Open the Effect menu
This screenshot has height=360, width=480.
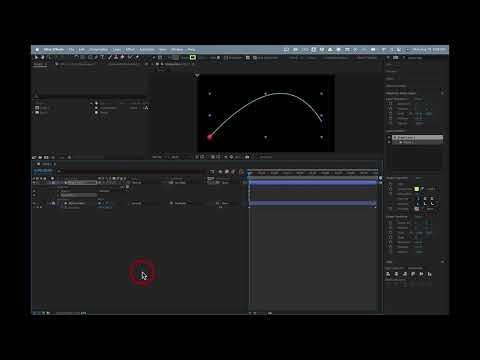point(130,49)
